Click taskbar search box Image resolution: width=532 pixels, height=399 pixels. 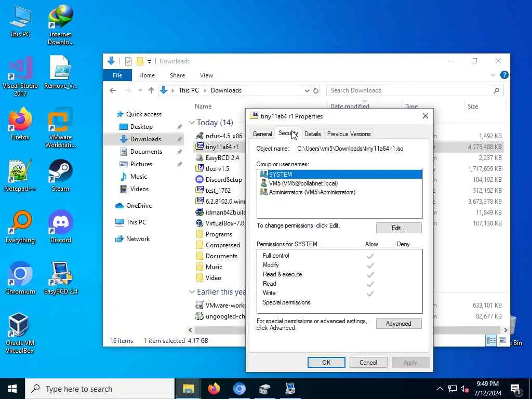pyautogui.click(x=100, y=389)
